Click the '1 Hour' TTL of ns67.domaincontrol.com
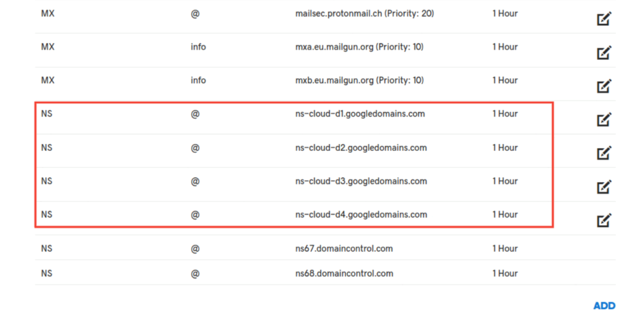This screenshot has width=644, height=322. click(x=504, y=248)
